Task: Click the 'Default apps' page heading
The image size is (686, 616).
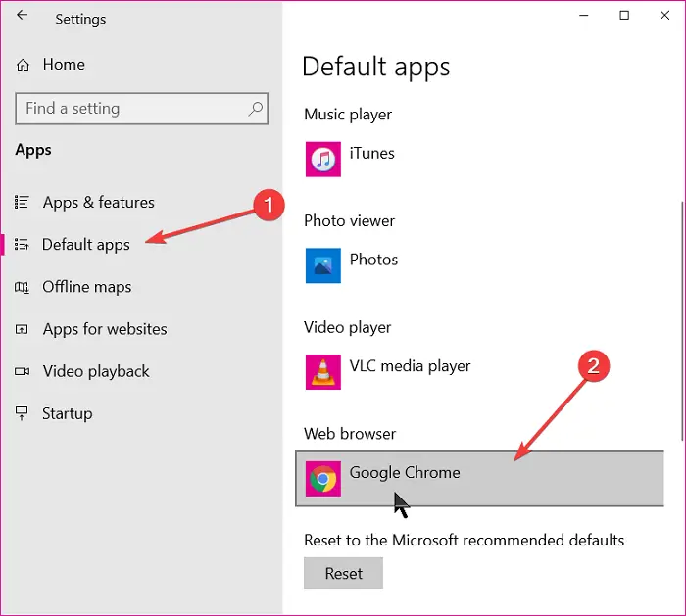Action: (x=375, y=67)
